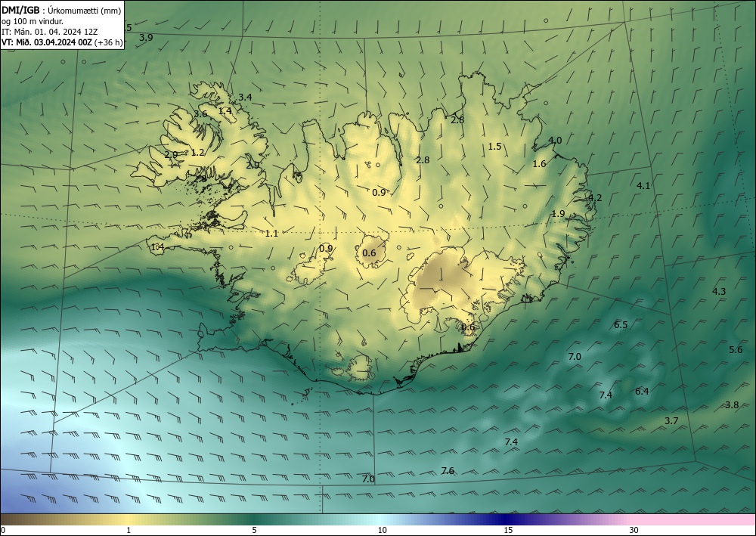Screen dimensions: 756x536
Task: Select the "IT: Mán. 01. 04. 2024 12Z" line
Action: [50, 31]
